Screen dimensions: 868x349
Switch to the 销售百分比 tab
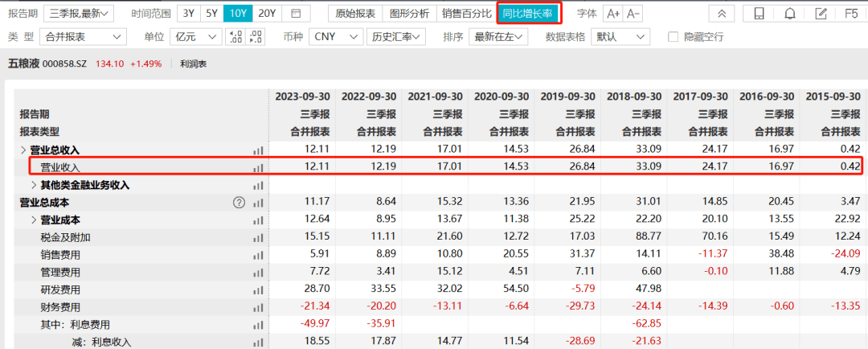click(467, 13)
